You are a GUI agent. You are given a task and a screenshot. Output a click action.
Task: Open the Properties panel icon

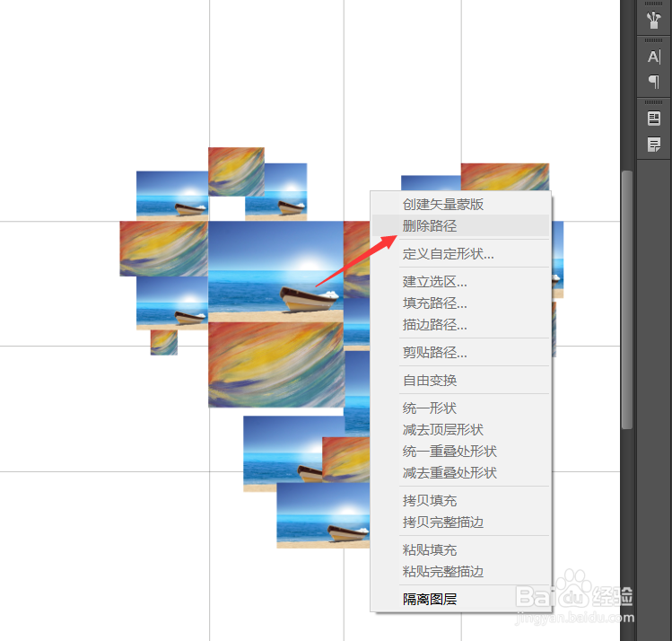(653, 119)
